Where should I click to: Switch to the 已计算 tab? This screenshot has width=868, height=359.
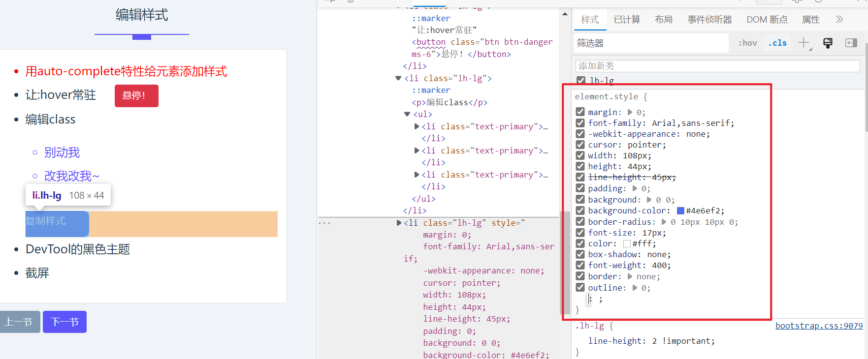(627, 20)
